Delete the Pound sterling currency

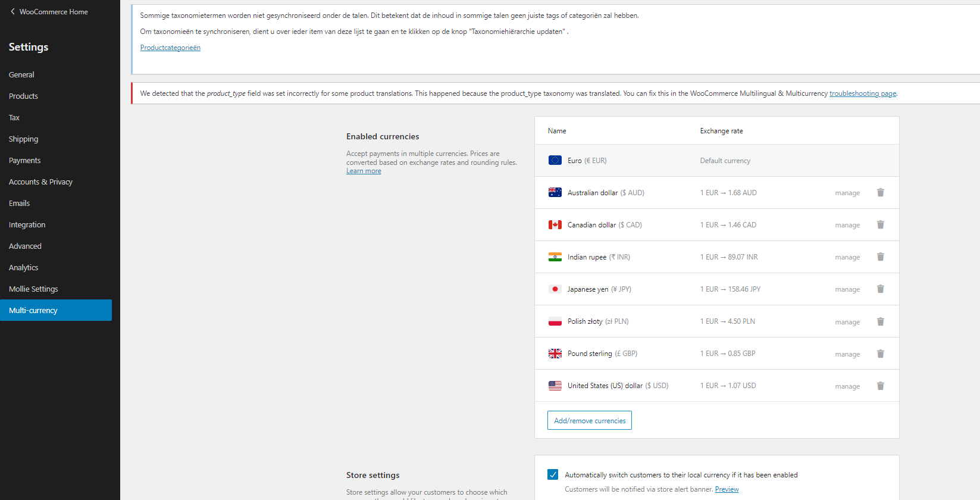880,354
